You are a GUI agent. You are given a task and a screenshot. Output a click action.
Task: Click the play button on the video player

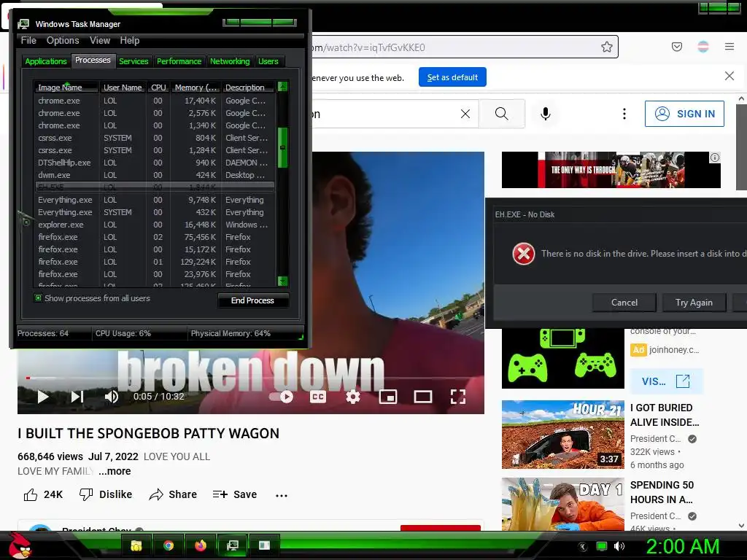pos(43,397)
